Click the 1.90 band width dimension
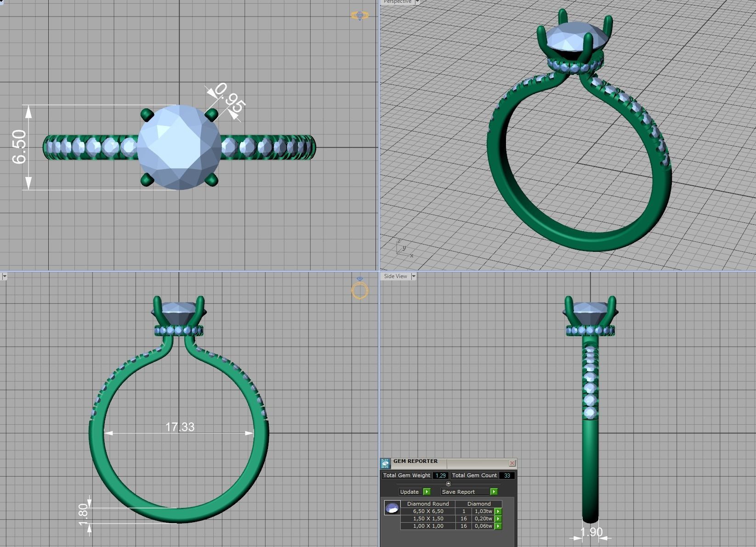The height and width of the screenshot is (547, 756). click(591, 532)
